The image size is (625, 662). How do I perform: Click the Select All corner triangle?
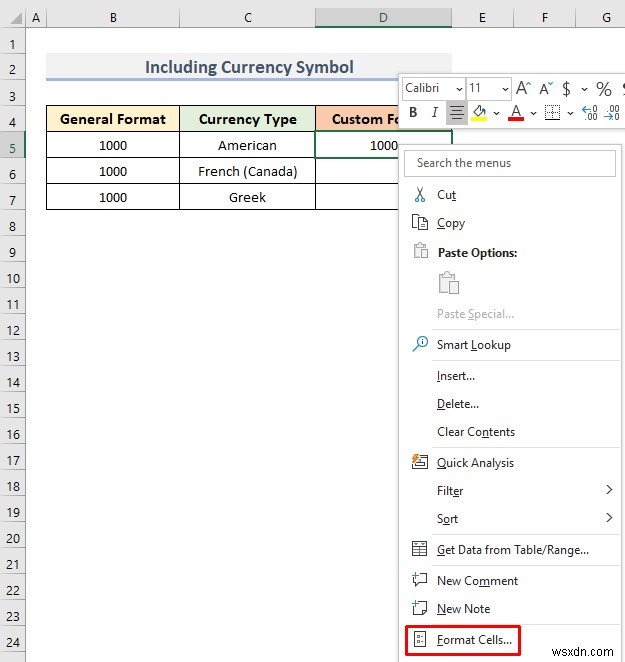click(16, 18)
